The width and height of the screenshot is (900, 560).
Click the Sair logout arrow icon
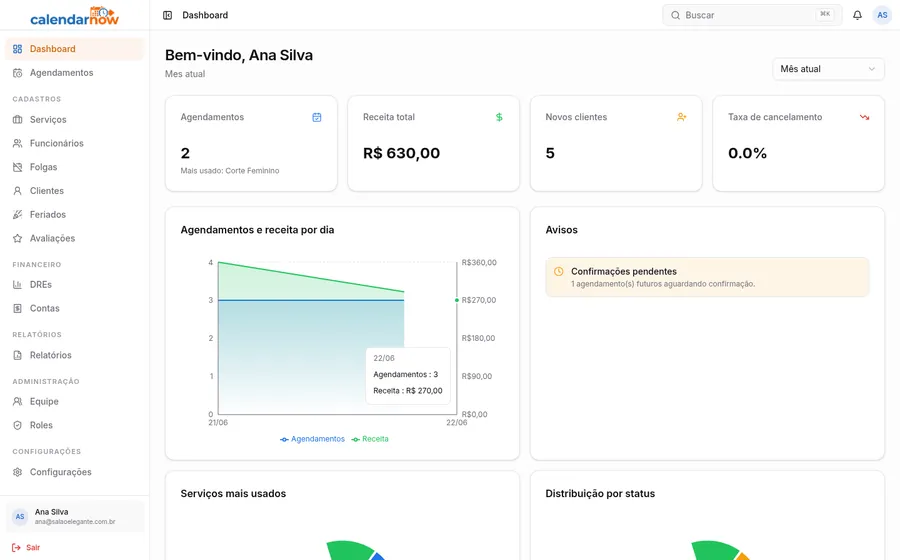tap(16, 547)
